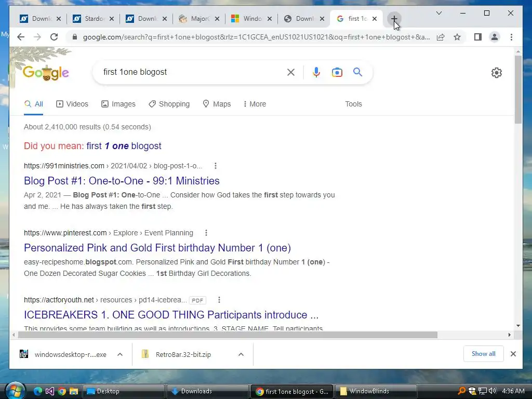
Task: Open options for 991ministries result
Action: tap(216, 166)
